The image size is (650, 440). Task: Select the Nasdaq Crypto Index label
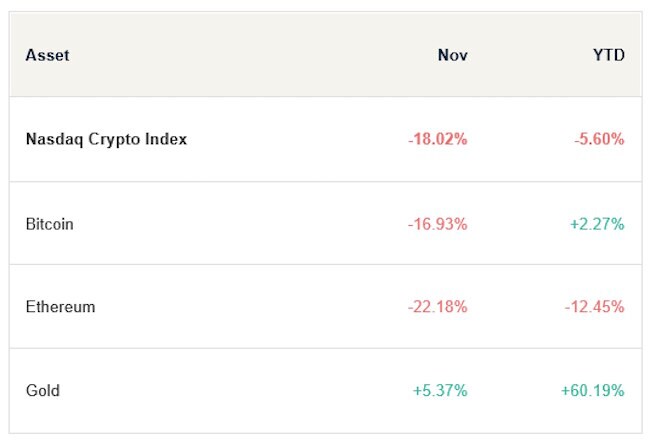(x=106, y=139)
